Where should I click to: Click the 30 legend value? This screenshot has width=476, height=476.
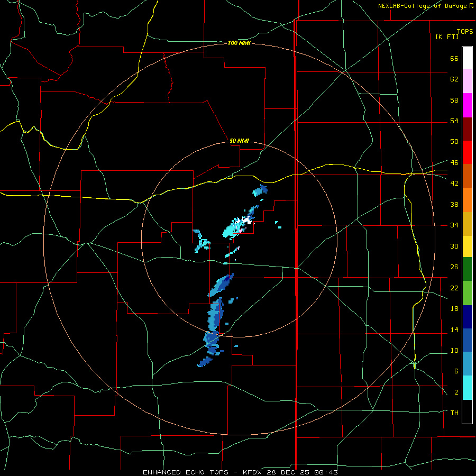[x=454, y=246]
